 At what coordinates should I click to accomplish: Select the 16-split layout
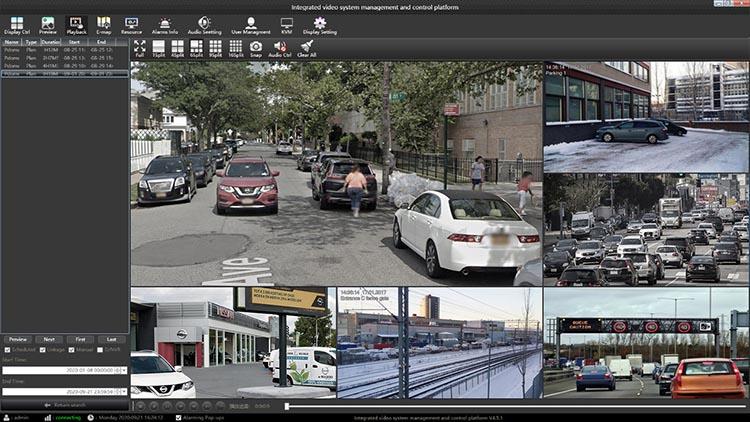(x=235, y=48)
